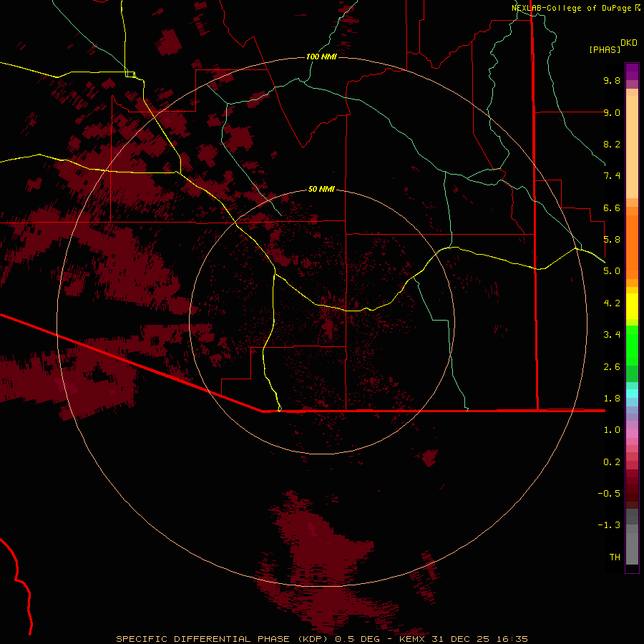Click the '100 NMI' range ring label

(321, 57)
